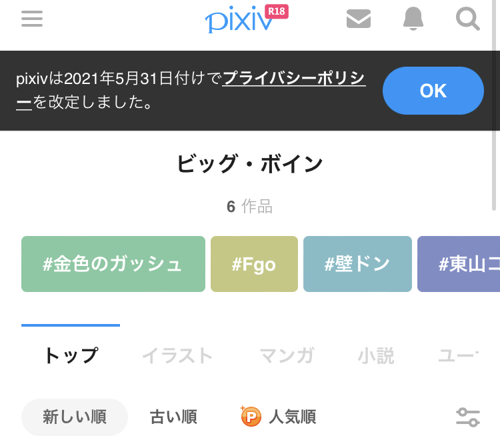Select the #Fgo tag
Screen dimensions: 500x448
click(254, 264)
